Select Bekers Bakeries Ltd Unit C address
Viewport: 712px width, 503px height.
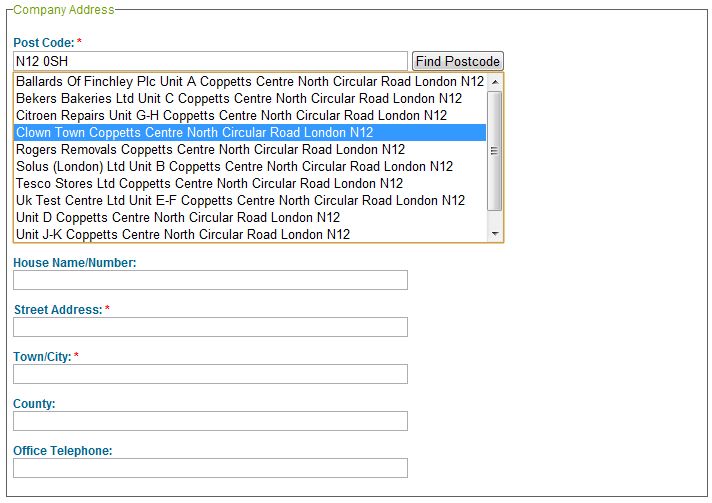[x=250, y=99]
